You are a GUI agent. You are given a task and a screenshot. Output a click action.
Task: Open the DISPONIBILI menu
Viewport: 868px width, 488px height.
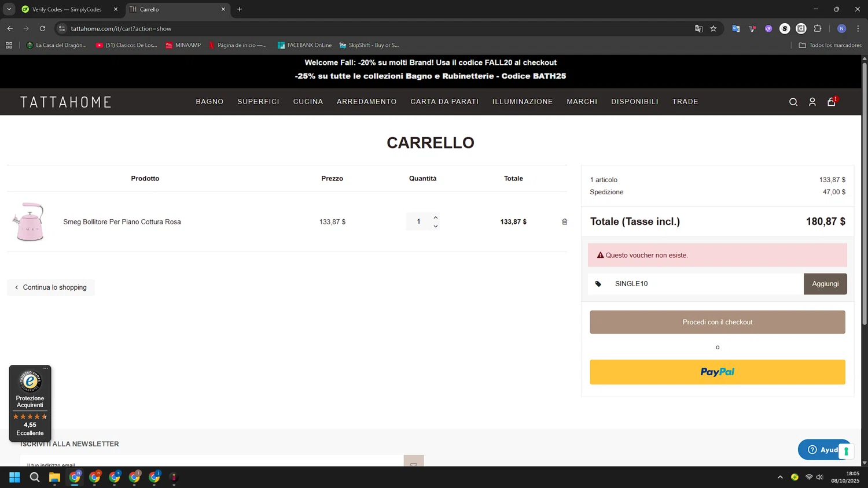click(x=635, y=102)
